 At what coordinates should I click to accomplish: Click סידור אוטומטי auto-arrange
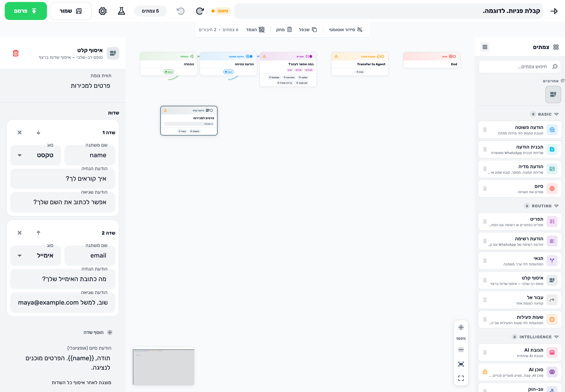coord(346,30)
